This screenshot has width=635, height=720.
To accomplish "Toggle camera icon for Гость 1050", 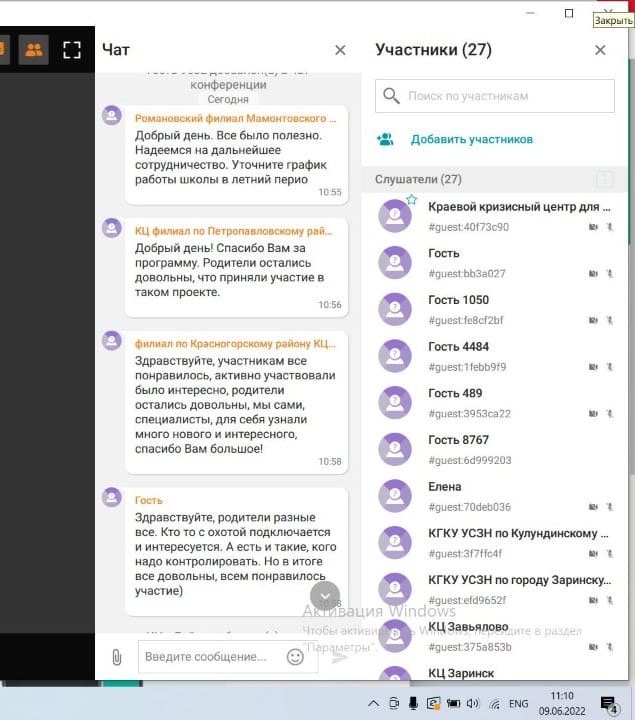I will [593, 320].
